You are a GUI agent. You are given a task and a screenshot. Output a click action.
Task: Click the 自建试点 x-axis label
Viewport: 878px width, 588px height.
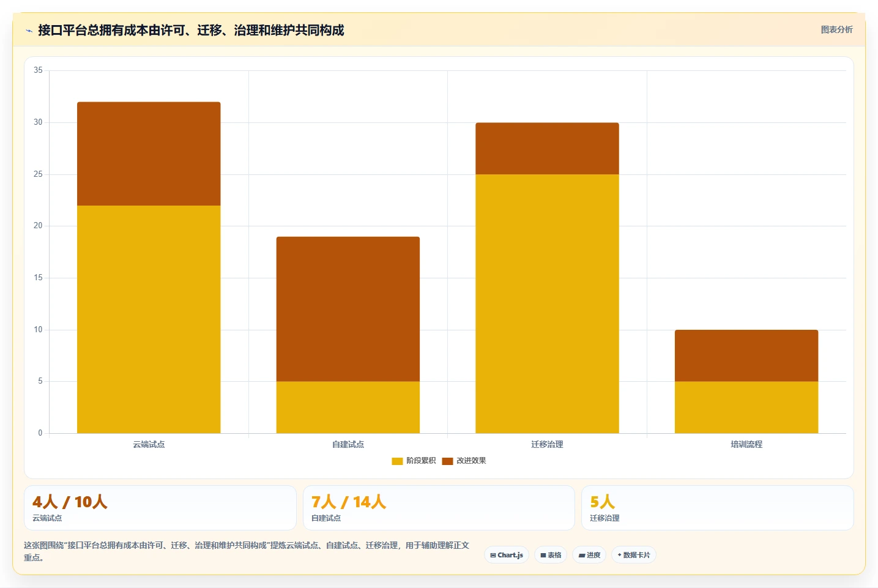pos(348,444)
